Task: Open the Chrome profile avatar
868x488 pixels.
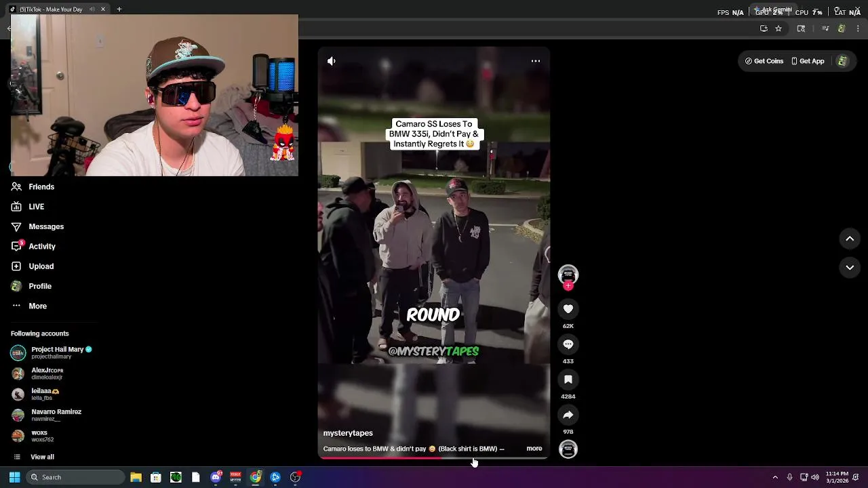Action: 842,28
